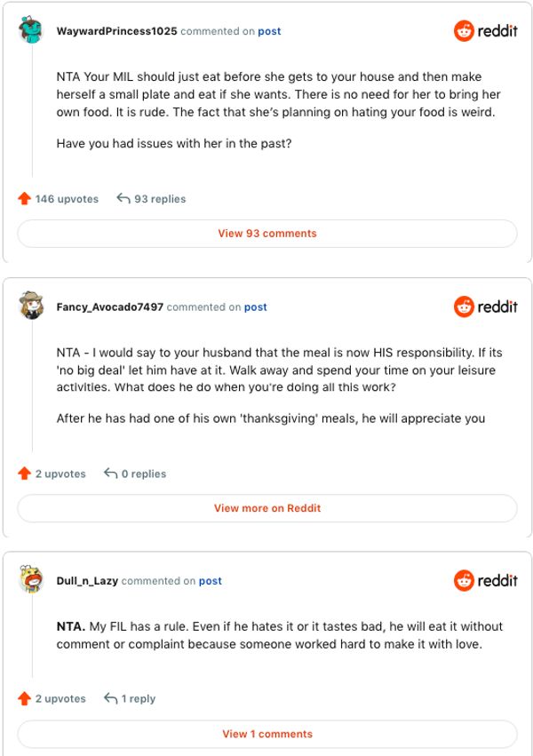The height and width of the screenshot is (756, 533).
Task: Open WaywardPrincess1025 username link
Action: 116,31
